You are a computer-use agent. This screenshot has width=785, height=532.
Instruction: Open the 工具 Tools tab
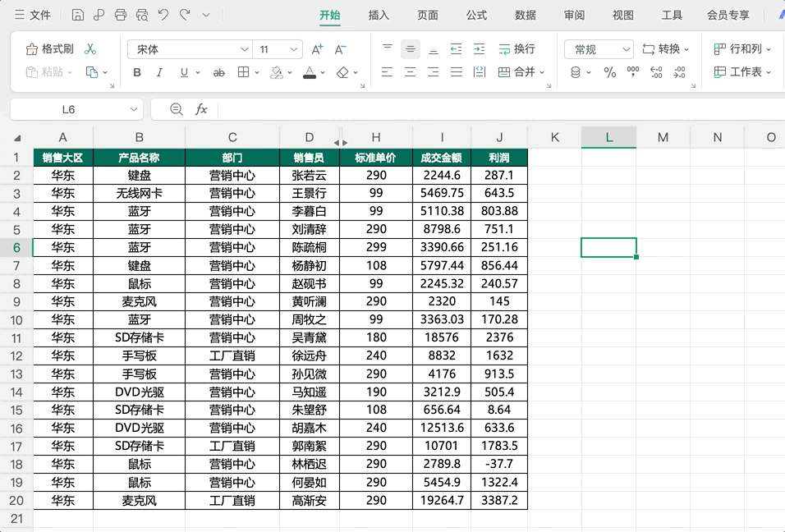672,15
